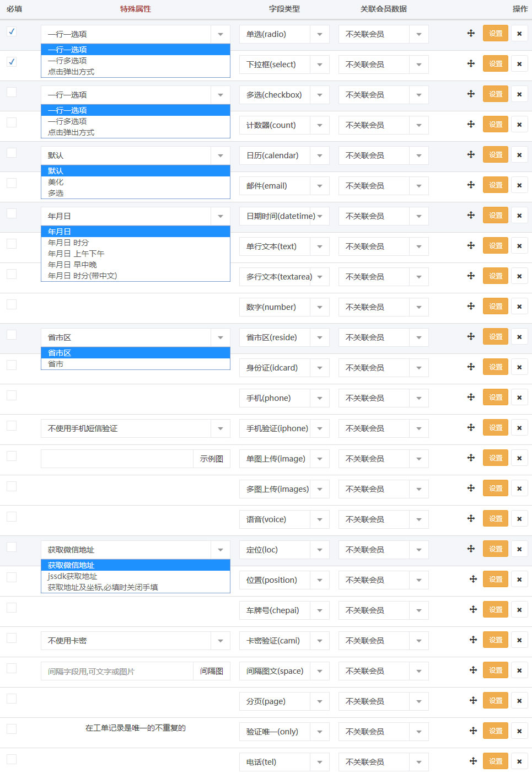Click the 间隔字段 text input field

click(x=116, y=670)
